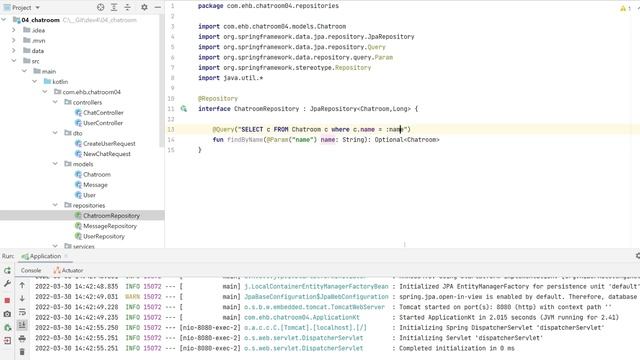Switch to the Console tab
This screenshot has width=640, height=360.
point(31,270)
